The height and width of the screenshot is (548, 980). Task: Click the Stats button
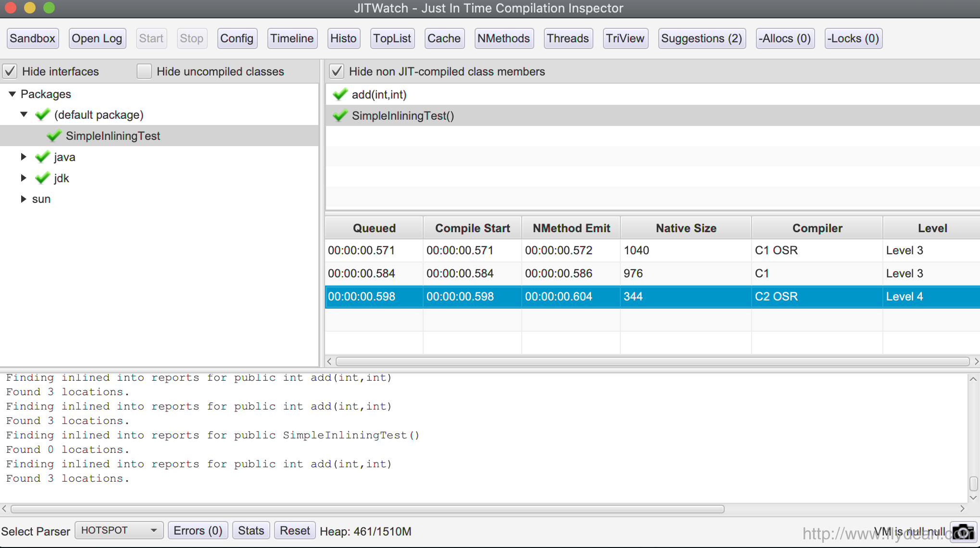(251, 531)
